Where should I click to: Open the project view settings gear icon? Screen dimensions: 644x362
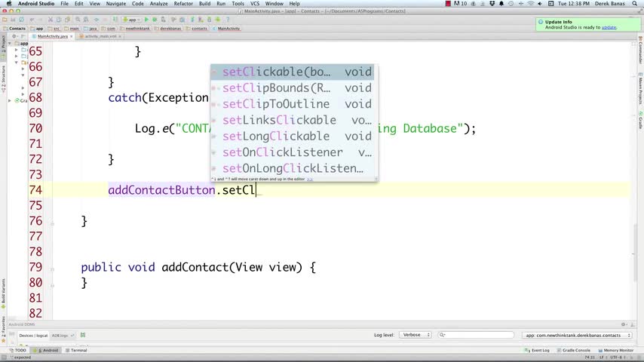tap(14, 36)
